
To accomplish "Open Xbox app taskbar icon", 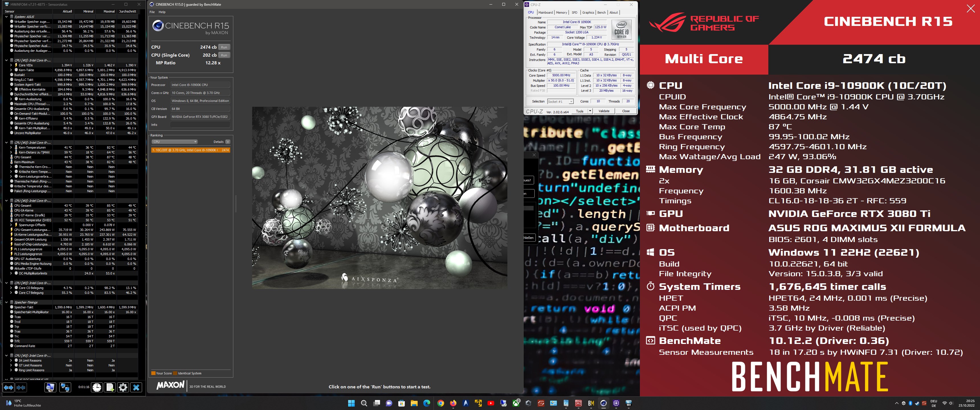I will [x=516, y=403].
